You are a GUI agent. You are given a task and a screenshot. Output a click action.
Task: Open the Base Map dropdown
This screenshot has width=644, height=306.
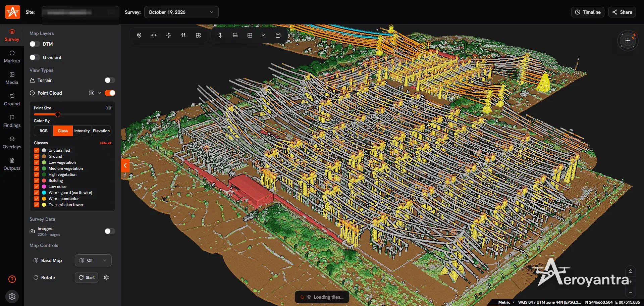[93, 260]
